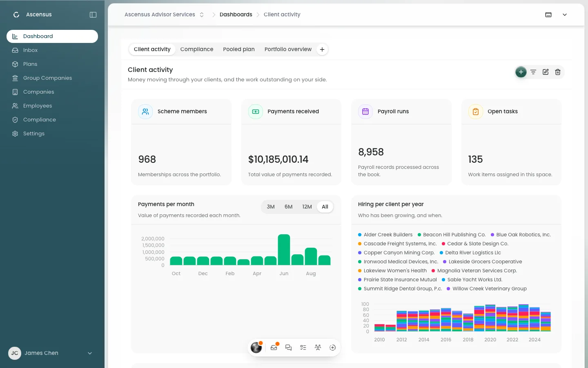Click the 135 open tasks value
Viewport: 588px width, 368px height.
475,159
